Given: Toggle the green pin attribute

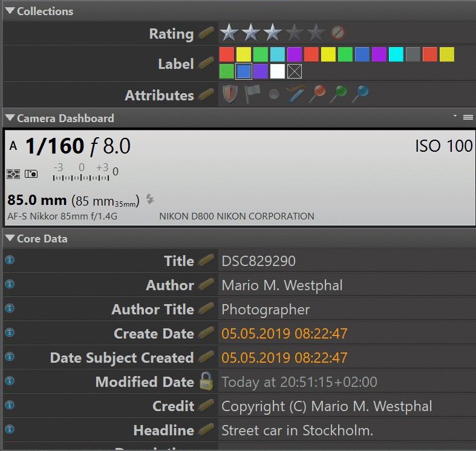Looking at the screenshot, I should coord(339,94).
